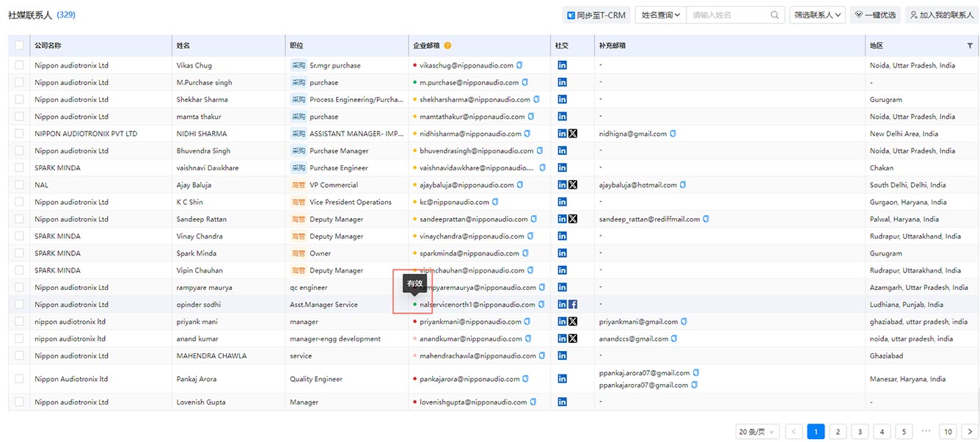Click the company cell NIPPON AUDIOTRONIX PVT LTD

coord(86,134)
